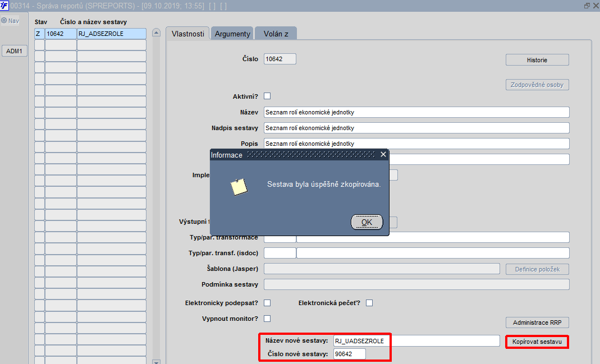Click the Název nové sestavy field
This screenshot has width=600, height=364.
[x=416, y=340]
